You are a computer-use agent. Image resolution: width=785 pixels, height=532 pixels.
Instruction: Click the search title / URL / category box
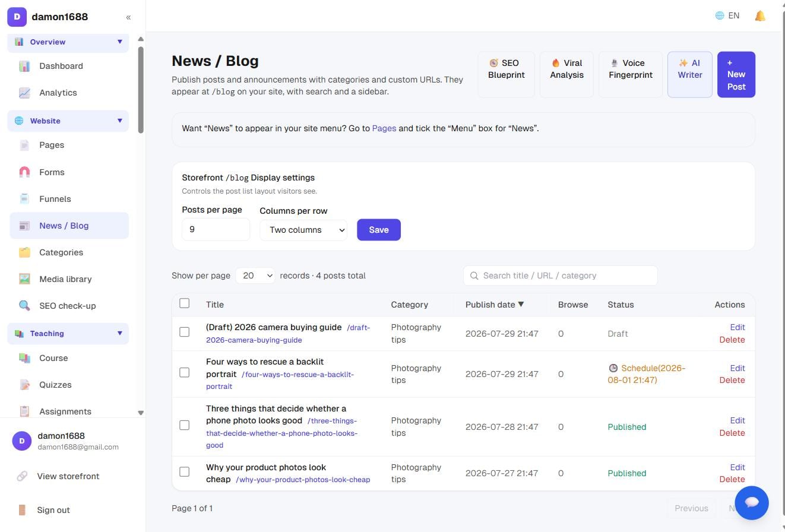tap(560, 275)
